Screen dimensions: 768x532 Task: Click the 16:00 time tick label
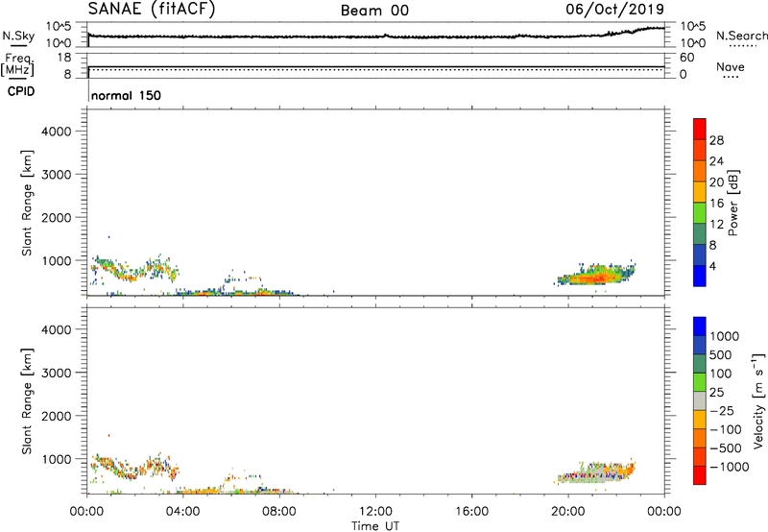pos(471,512)
